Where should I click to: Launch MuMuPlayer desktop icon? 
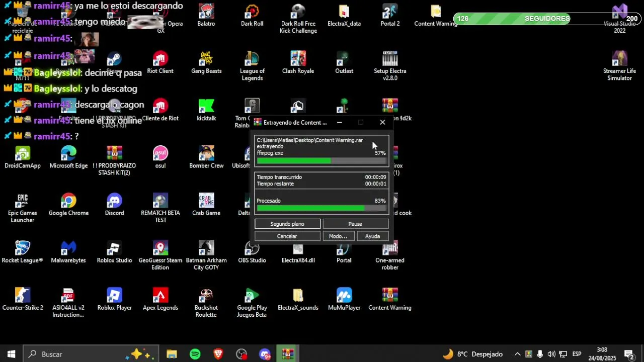point(344,299)
